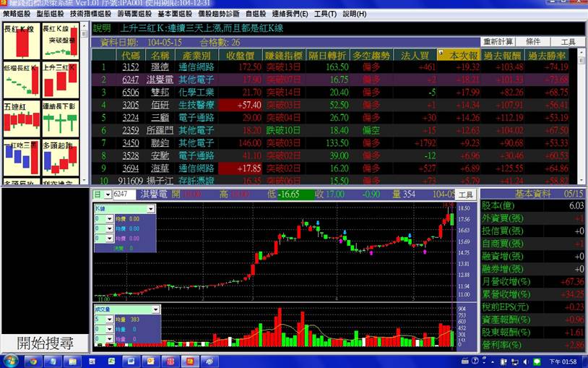Open the Excel-style green taskbar icon
The height and width of the screenshot is (368, 588).
point(111,361)
